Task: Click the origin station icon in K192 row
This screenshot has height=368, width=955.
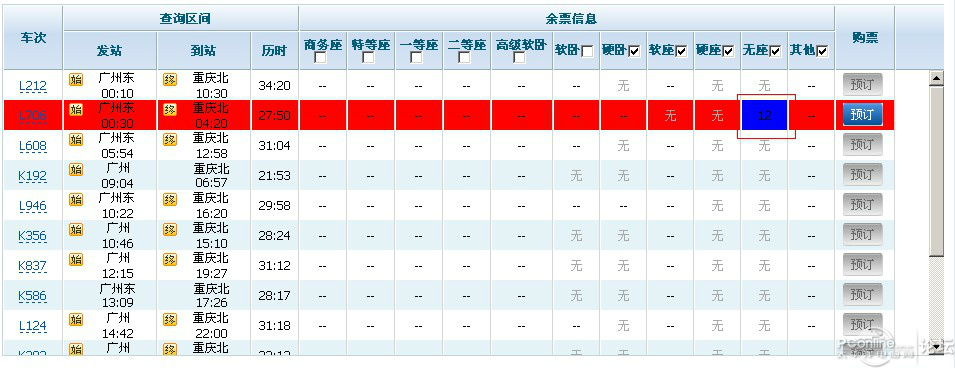Action: click(76, 169)
